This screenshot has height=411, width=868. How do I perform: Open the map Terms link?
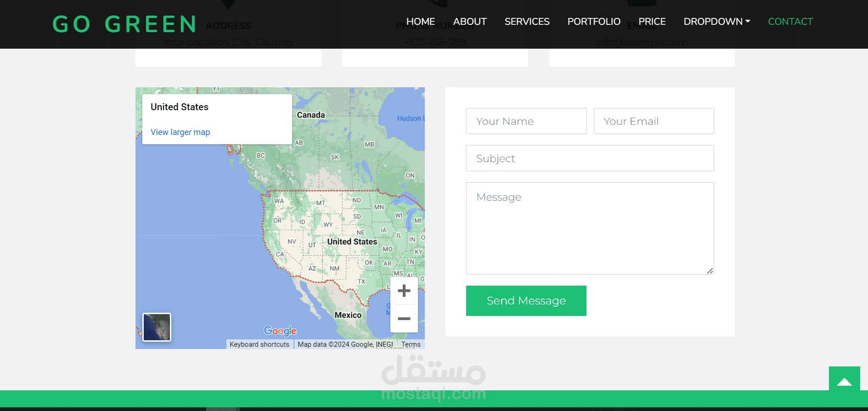(x=411, y=344)
